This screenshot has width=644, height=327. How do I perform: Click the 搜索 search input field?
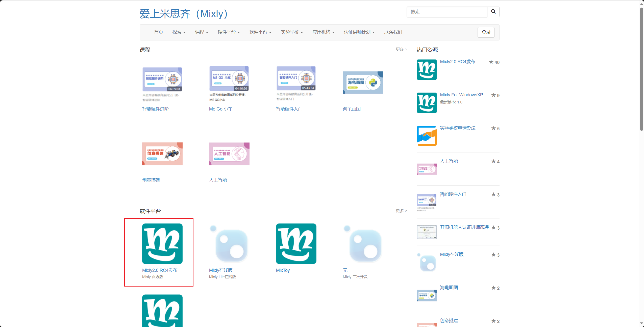(x=447, y=12)
